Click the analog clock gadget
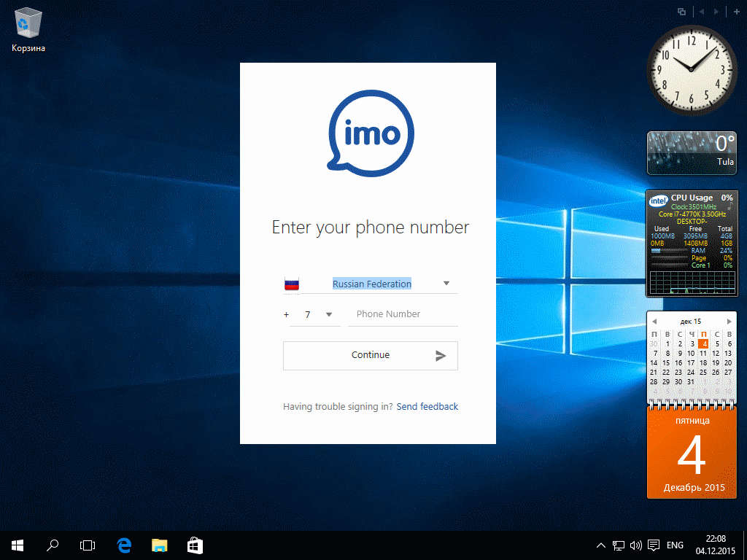Image resolution: width=747 pixels, height=560 pixels. click(x=692, y=69)
